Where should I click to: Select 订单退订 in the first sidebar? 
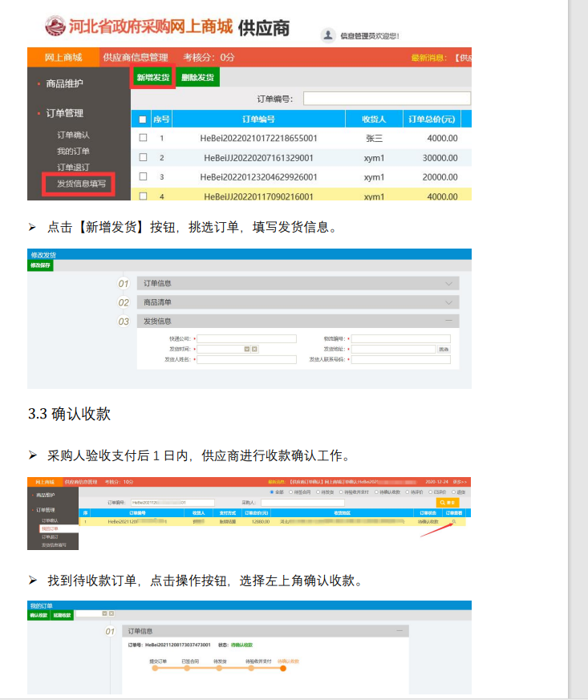pos(73,167)
